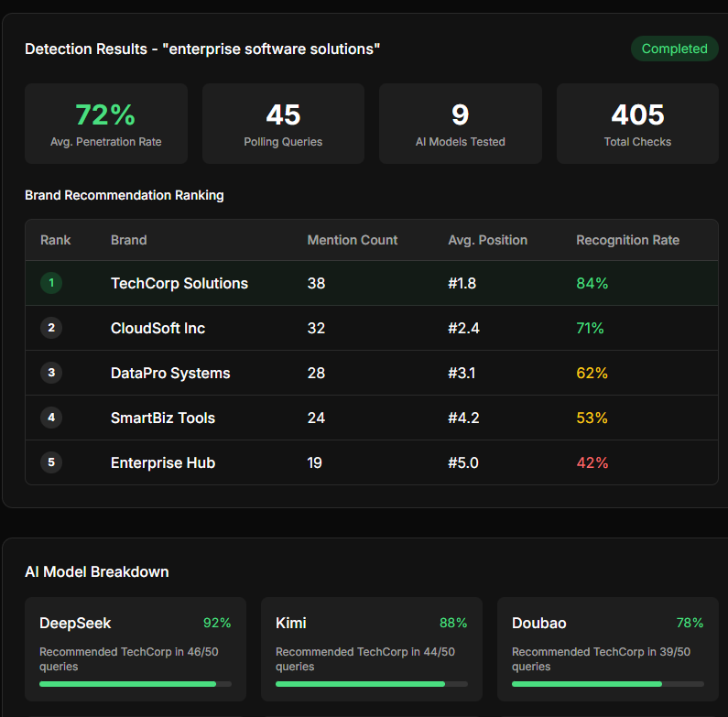The width and height of the screenshot is (728, 717).
Task: Select the 72% Avg. Penetration Rate card
Action: pos(106,124)
